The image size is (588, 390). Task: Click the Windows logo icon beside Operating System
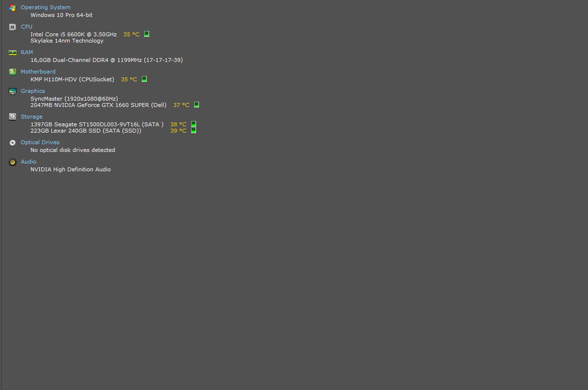(13, 8)
